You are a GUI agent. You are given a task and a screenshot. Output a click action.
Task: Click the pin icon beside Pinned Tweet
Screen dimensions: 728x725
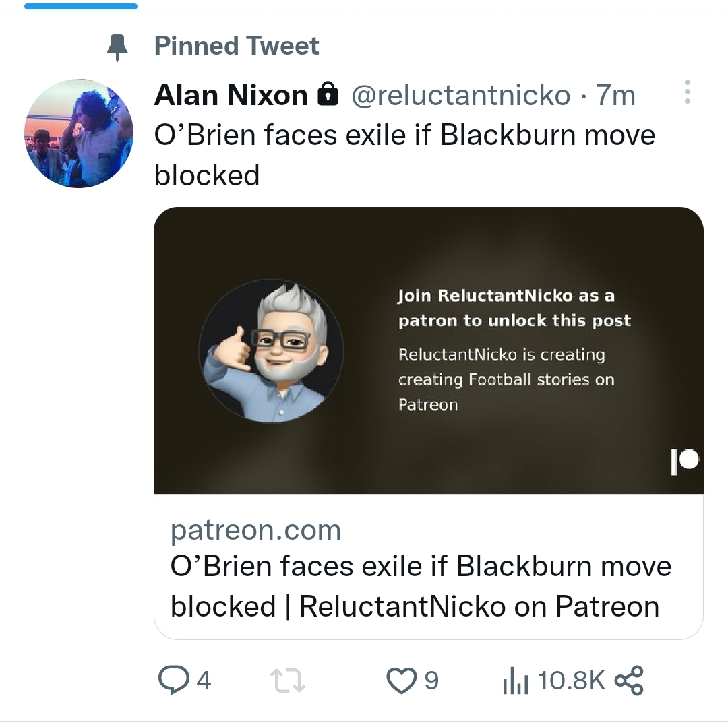coord(118,46)
